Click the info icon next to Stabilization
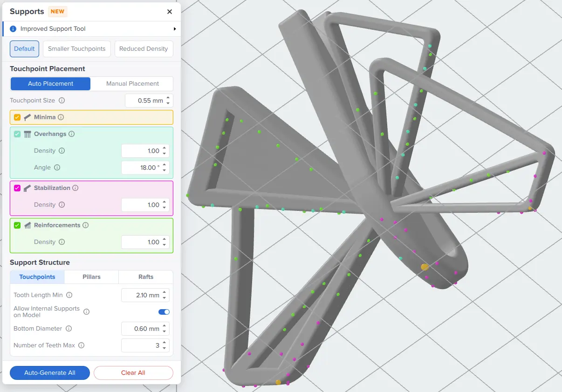 pyautogui.click(x=75, y=188)
